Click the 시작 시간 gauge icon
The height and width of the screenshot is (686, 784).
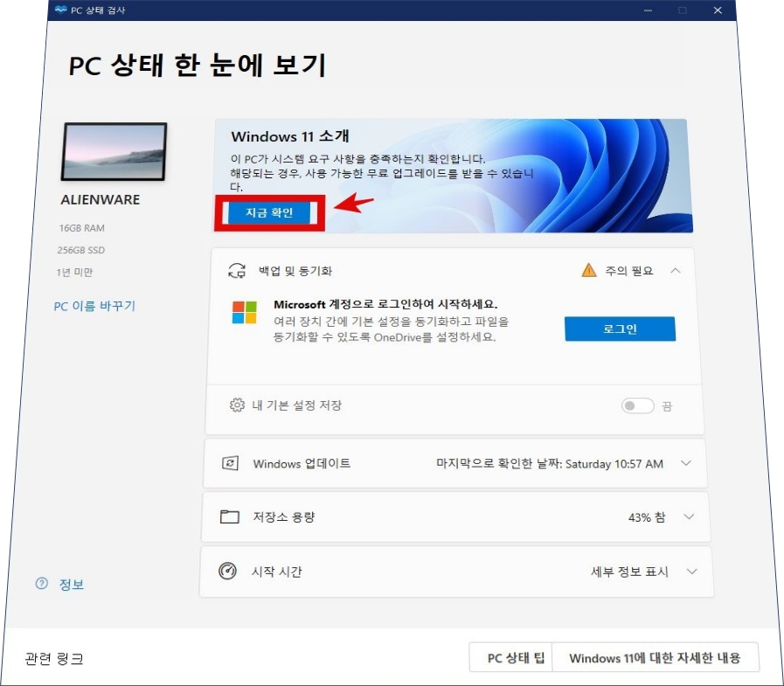[x=227, y=571]
